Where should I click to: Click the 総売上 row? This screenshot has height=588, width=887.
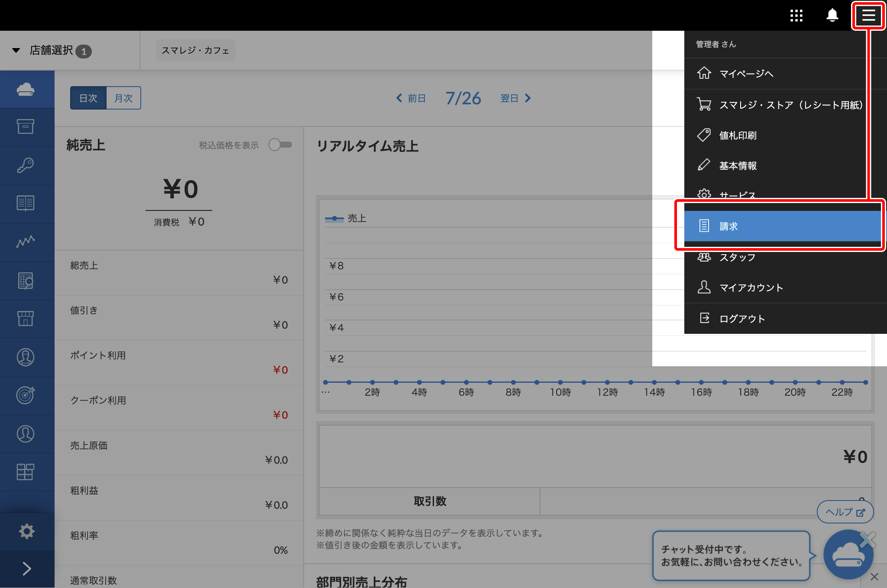179,273
